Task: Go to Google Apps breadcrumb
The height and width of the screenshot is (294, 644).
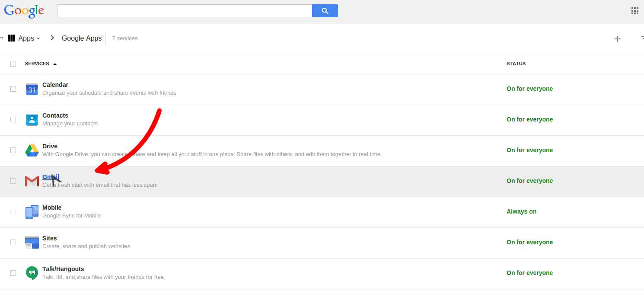Action: [x=82, y=38]
